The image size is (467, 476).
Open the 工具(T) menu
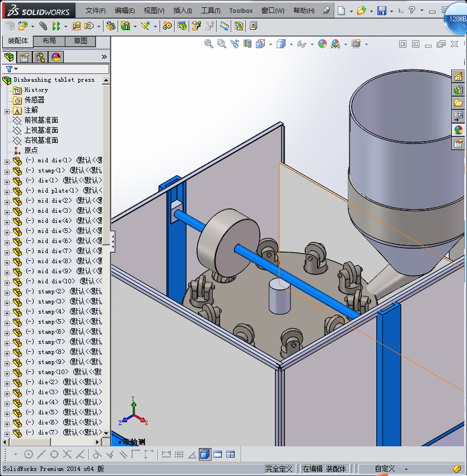(211, 11)
